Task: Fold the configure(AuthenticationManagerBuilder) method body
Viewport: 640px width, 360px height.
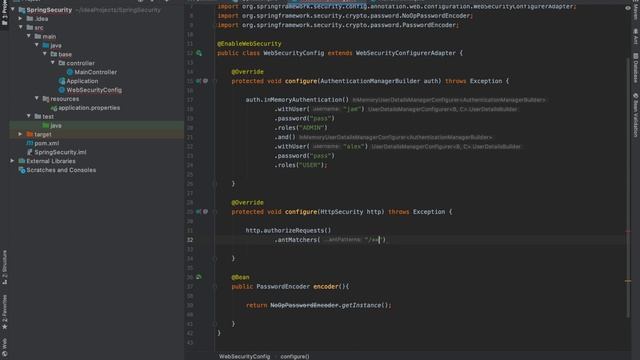Action: click(x=215, y=81)
